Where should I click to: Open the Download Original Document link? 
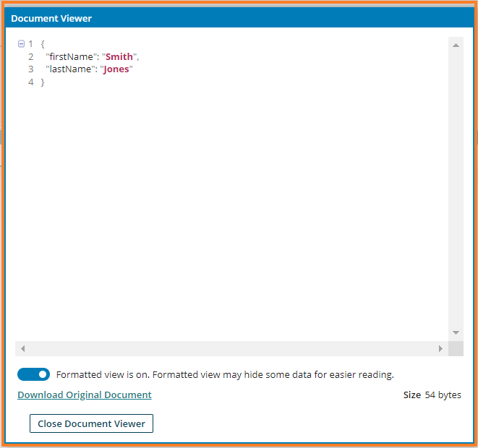[x=85, y=395]
